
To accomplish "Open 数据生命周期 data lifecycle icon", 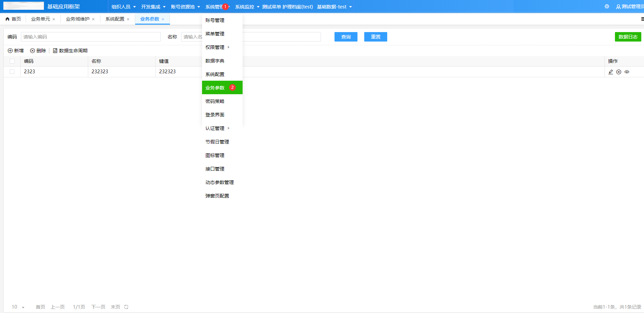I will (55, 51).
